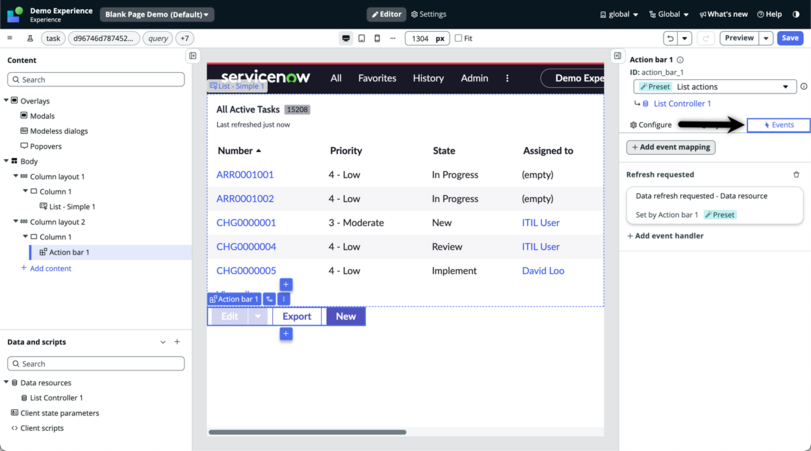Click Data and scripts search field
The width and height of the screenshot is (811, 451).
coord(96,364)
